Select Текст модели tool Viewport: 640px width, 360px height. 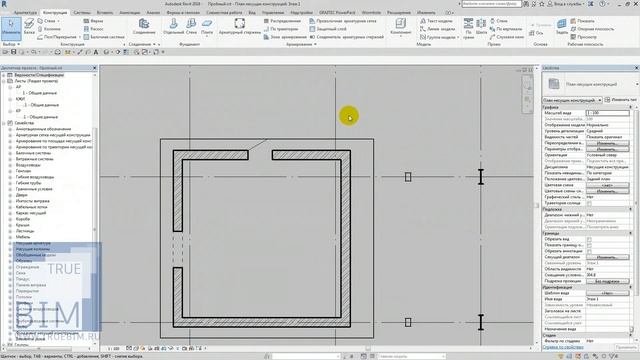437,21
